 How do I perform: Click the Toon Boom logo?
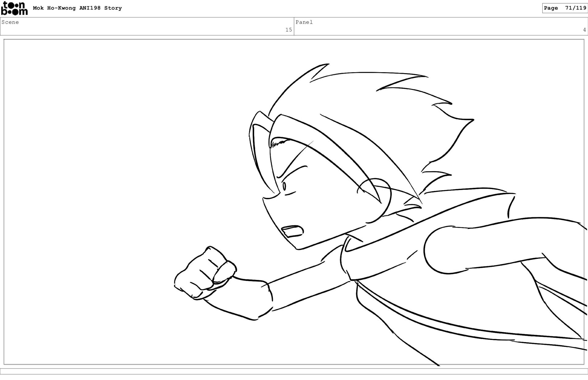14,8
